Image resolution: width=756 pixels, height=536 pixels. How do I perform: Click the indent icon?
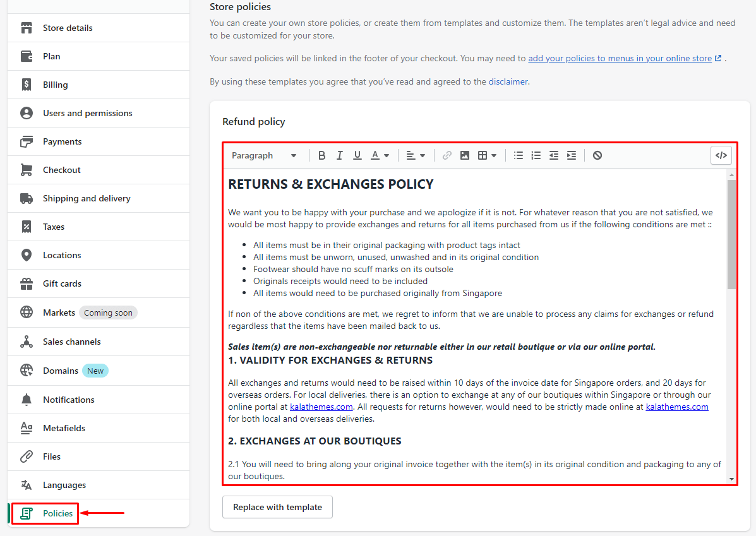pyautogui.click(x=572, y=155)
